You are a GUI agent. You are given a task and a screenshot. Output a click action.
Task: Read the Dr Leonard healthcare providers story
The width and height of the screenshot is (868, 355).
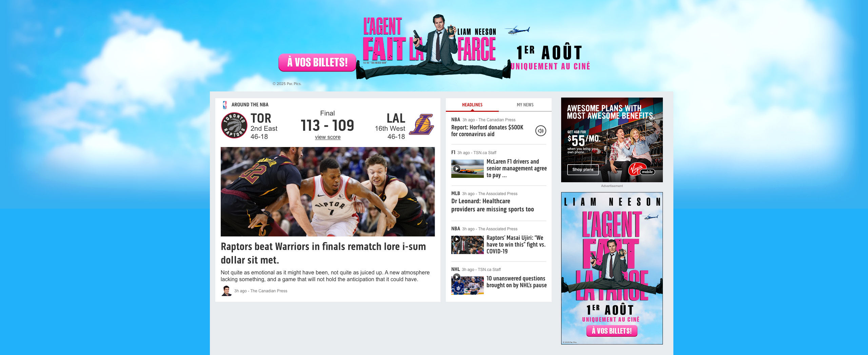(x=492, y=205)
